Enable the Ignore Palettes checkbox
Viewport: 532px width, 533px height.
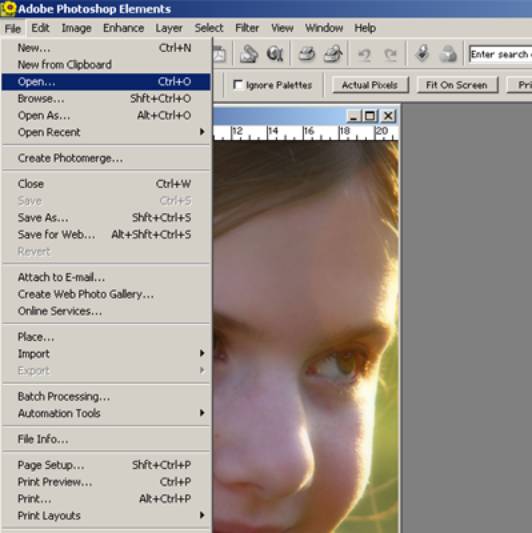238,85
